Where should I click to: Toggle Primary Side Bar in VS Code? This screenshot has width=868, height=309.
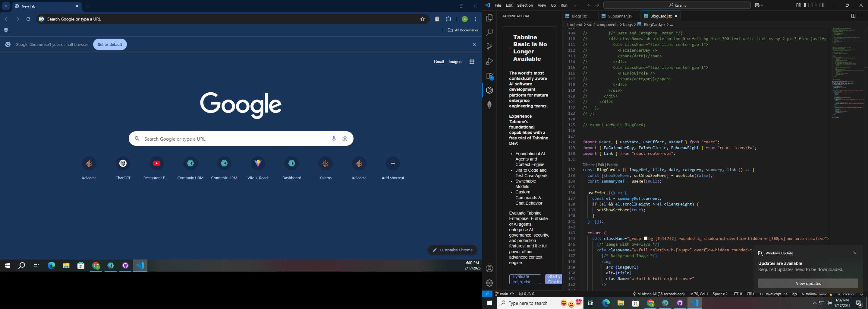click(806, 5)
